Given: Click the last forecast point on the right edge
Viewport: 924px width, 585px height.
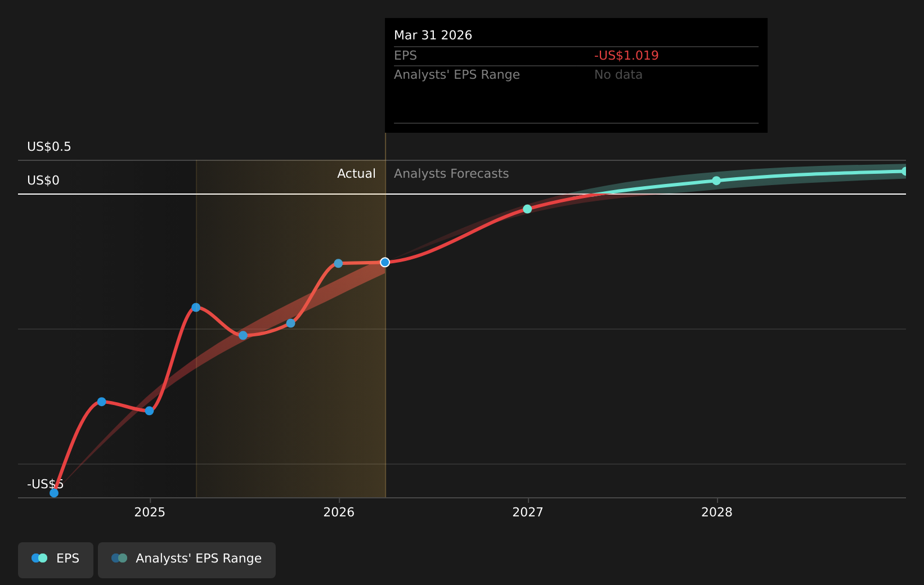Looking at the screenshot, I should 905,171.
